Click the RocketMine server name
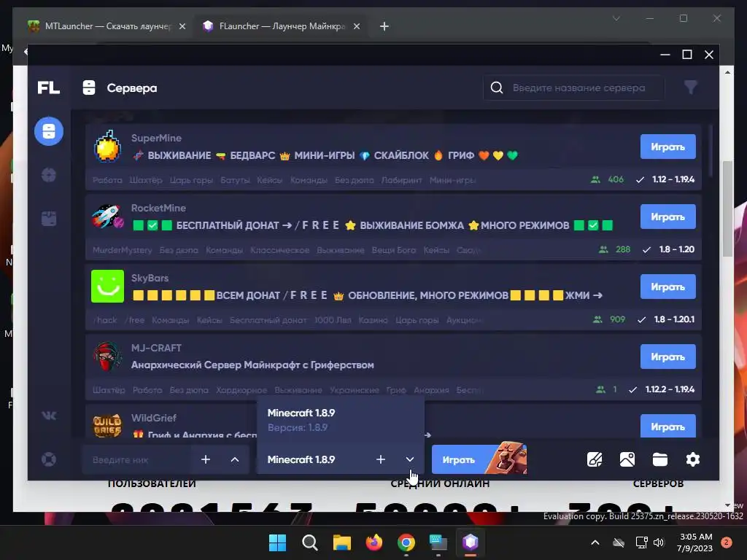 point(158,208)
